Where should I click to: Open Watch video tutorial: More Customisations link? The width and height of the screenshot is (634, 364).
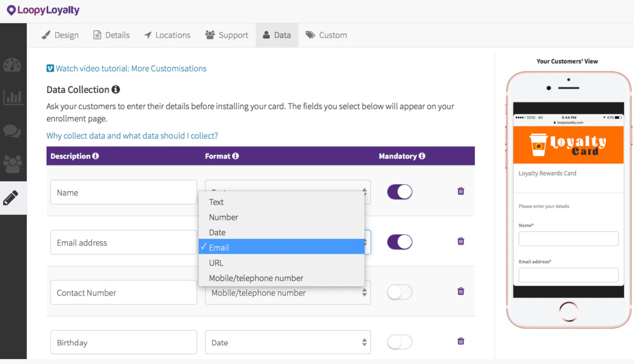click(x=131, y=69)
